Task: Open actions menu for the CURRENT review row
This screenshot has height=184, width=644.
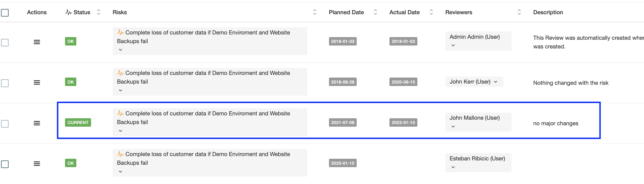Action: tap(37, 123)
